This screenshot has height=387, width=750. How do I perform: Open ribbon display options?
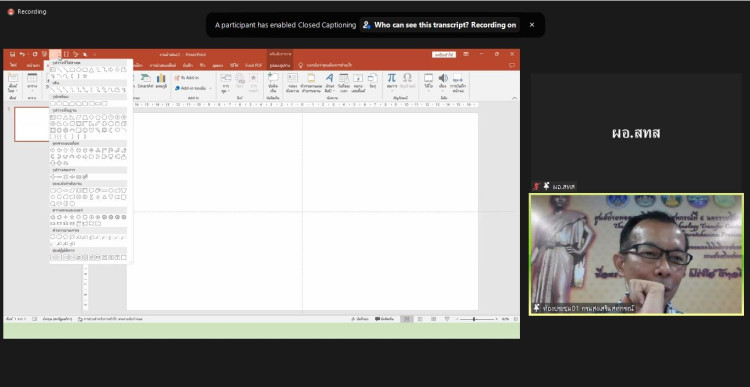tap(466, 55)
